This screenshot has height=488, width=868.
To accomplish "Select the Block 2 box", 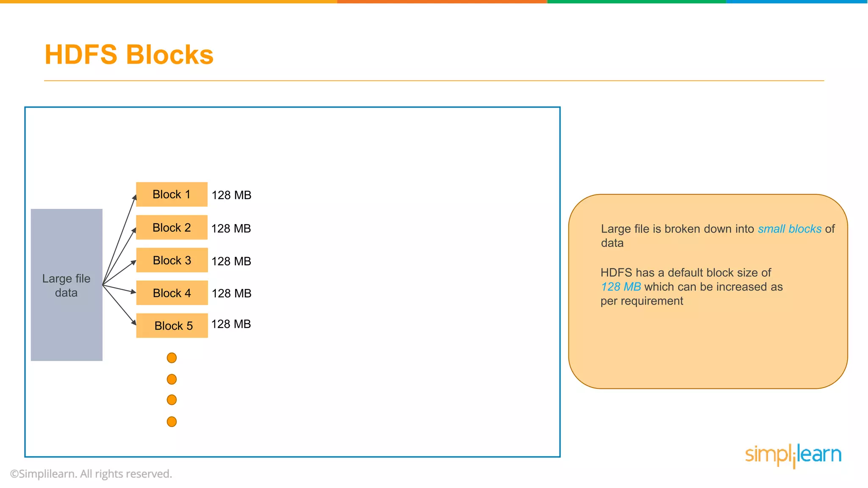I will [x=172, y=227].
